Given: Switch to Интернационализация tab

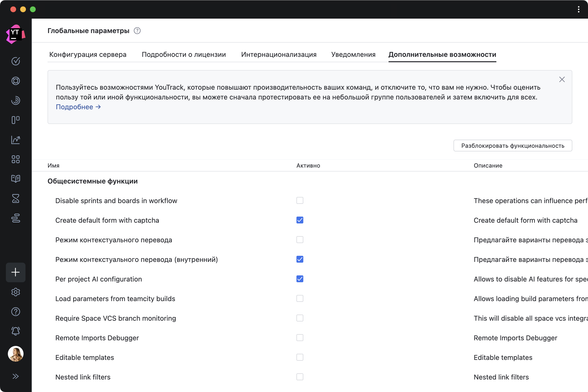Looking at the screenshot, I should (279, 54).
